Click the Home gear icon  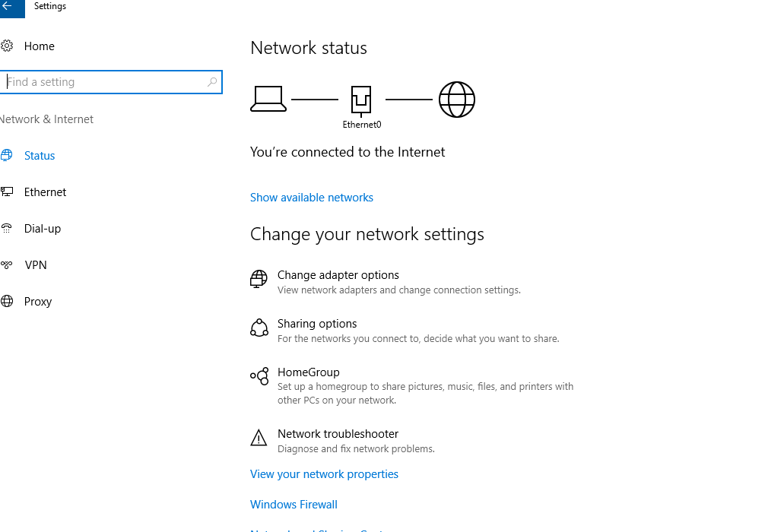pyautogui.click(x=7, y=46)
